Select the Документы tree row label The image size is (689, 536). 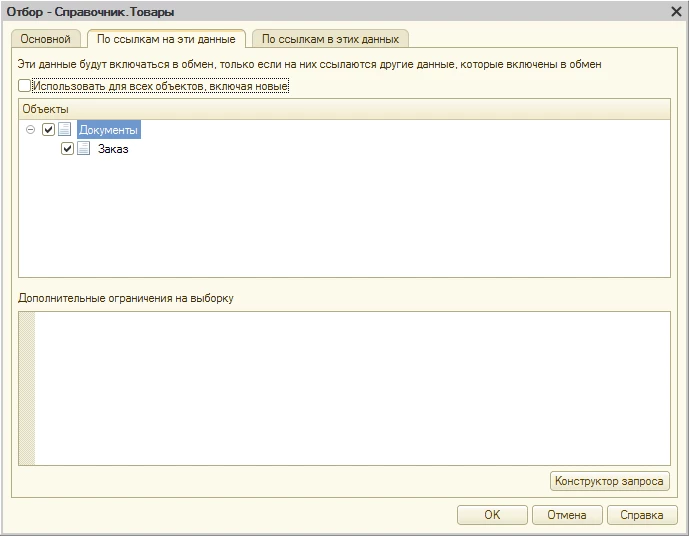pos(108,130)
